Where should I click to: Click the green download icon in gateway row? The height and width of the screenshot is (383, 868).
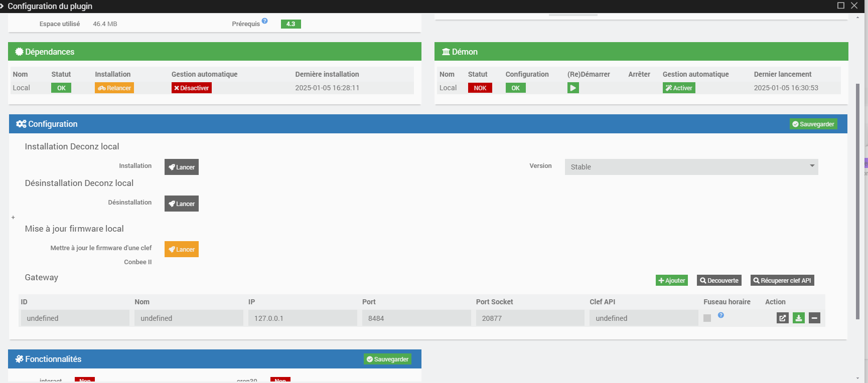[799, 318]
